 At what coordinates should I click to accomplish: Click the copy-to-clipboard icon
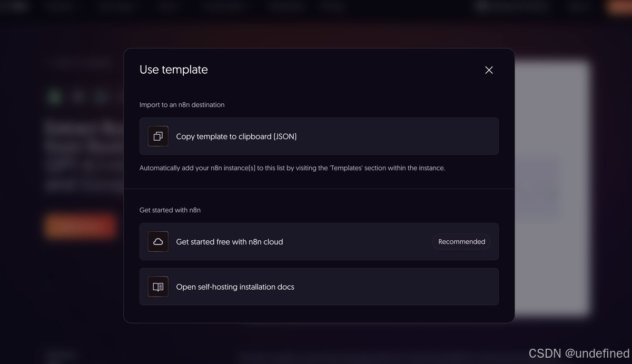[157, 136]
